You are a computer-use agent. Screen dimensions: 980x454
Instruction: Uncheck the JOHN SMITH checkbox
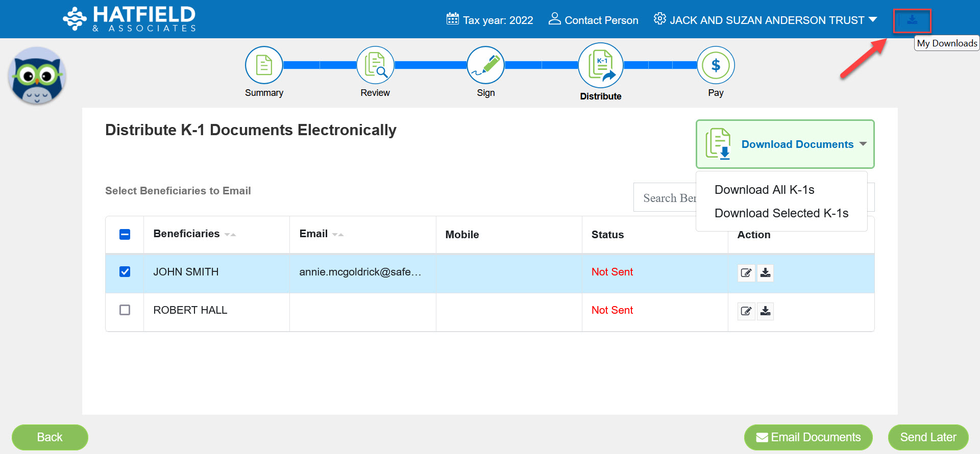coord(125,272)
